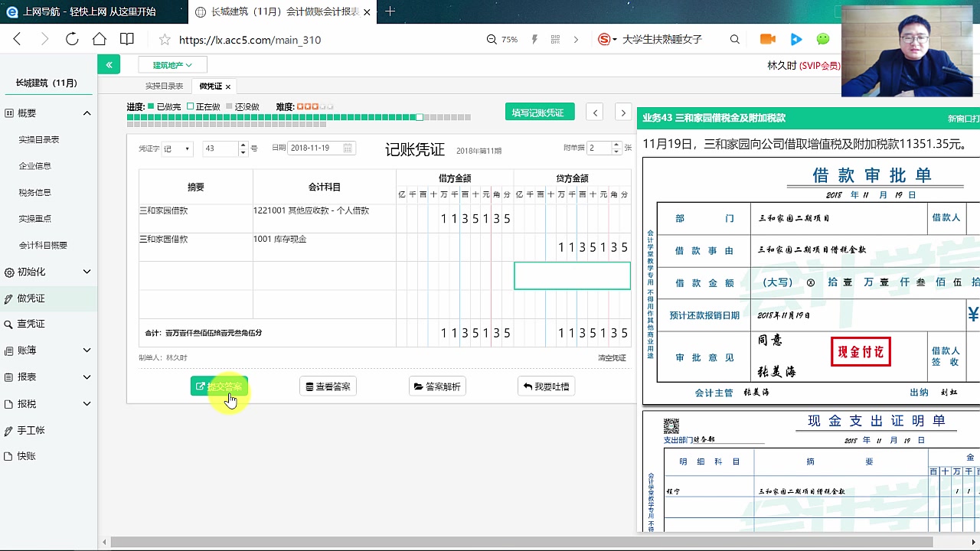
Task: Click the 账簿 ledger icon in sidebar
Action: click(x=8, y=350)
